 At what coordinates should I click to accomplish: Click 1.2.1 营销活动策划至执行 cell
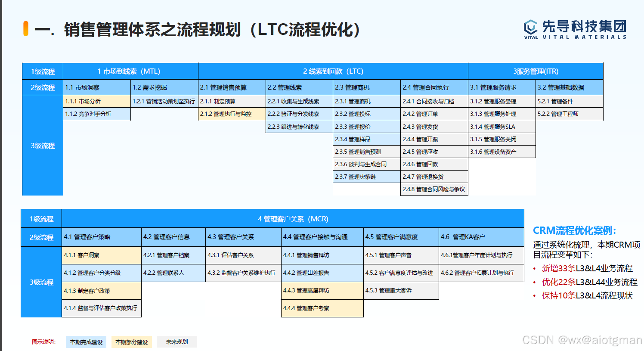[164, 101]
